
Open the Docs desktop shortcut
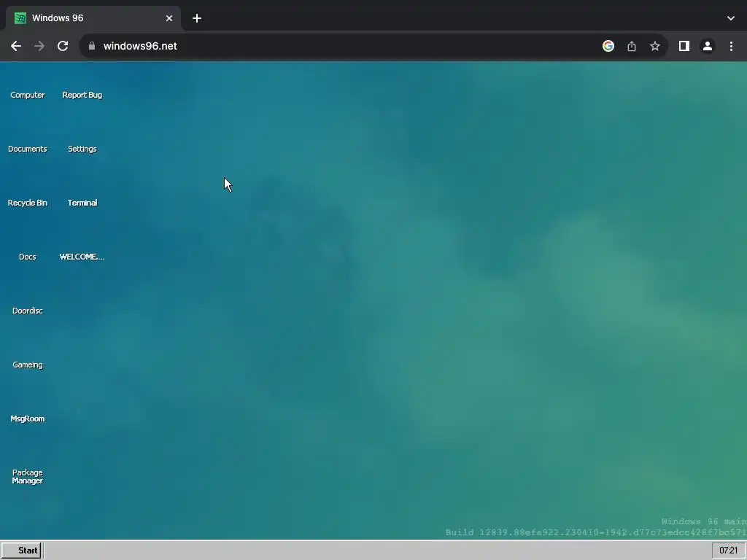coord(27,257)
